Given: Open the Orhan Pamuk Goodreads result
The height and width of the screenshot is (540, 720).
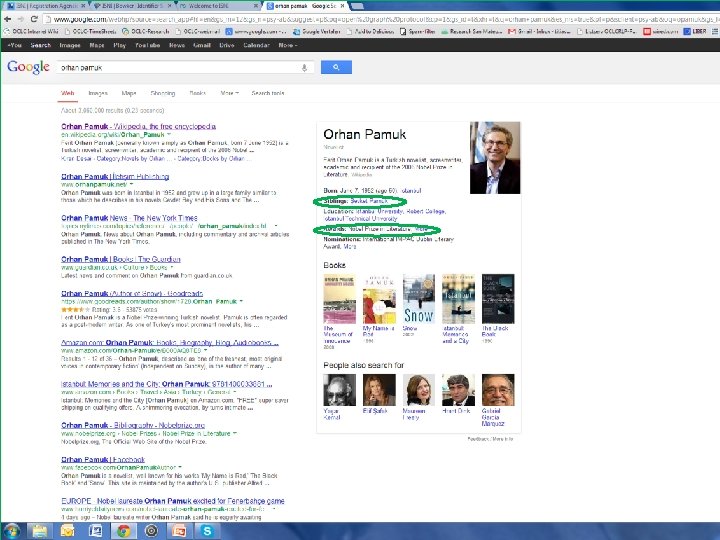Looking at the screenshot, I should [132, 293].
